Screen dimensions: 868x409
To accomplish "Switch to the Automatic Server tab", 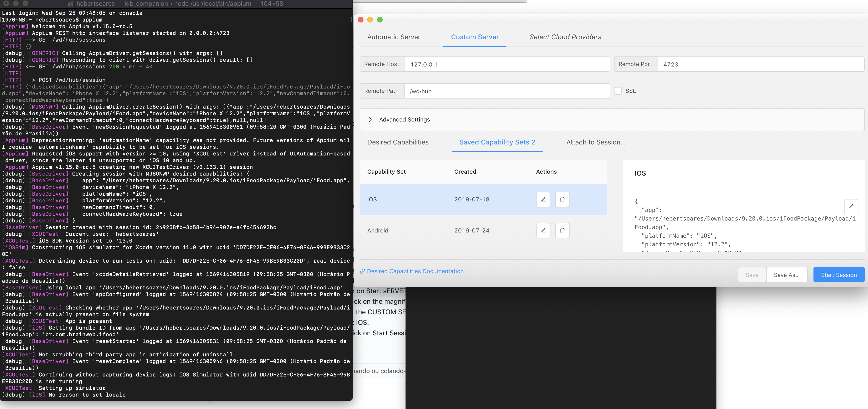I will pos(394,37).
